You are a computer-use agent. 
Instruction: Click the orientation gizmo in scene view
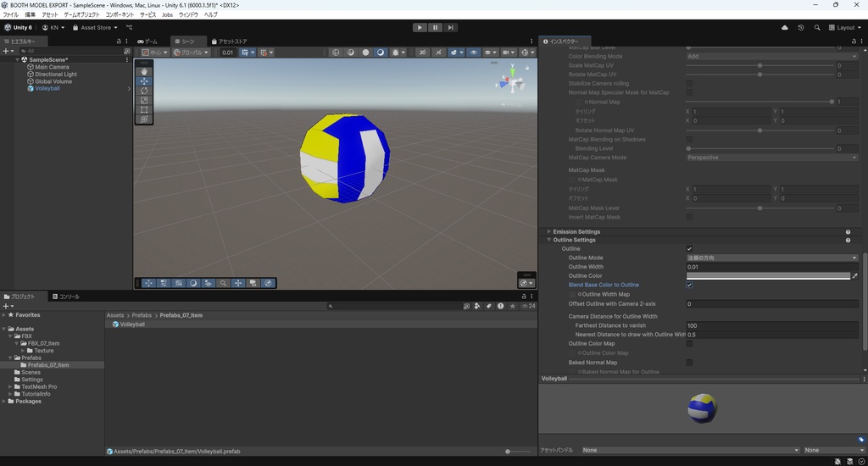[x=512, y=82]
